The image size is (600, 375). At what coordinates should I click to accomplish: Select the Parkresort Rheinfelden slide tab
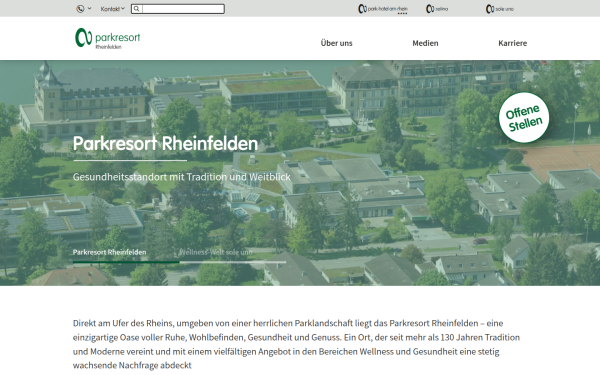pyautogui.click(x=109, y=252)
